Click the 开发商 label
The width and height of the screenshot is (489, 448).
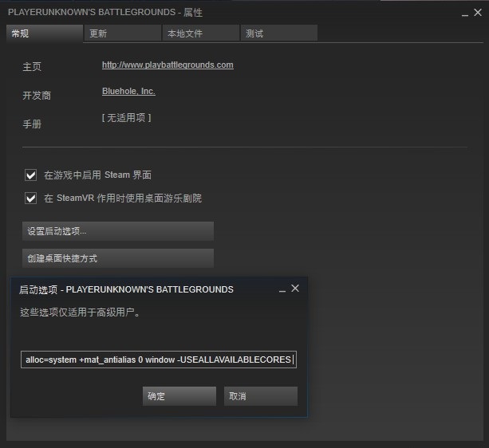pyautogui.click(x=37, y=96)
